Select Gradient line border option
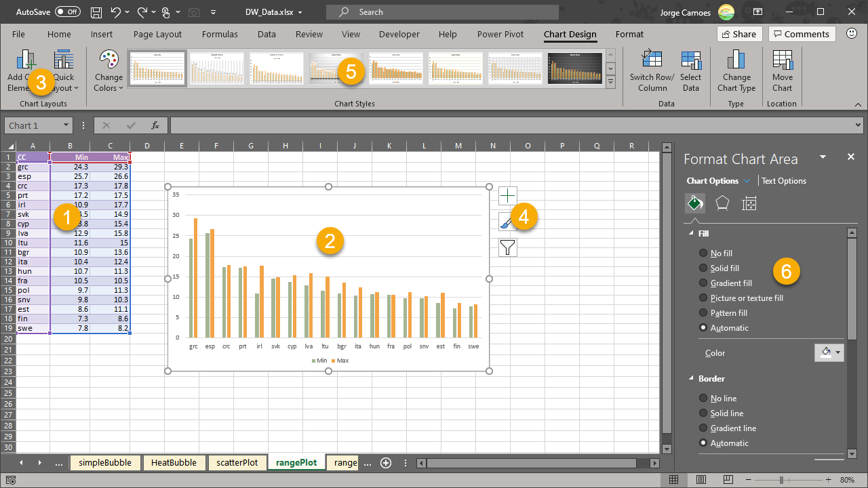 coord(703,428)
